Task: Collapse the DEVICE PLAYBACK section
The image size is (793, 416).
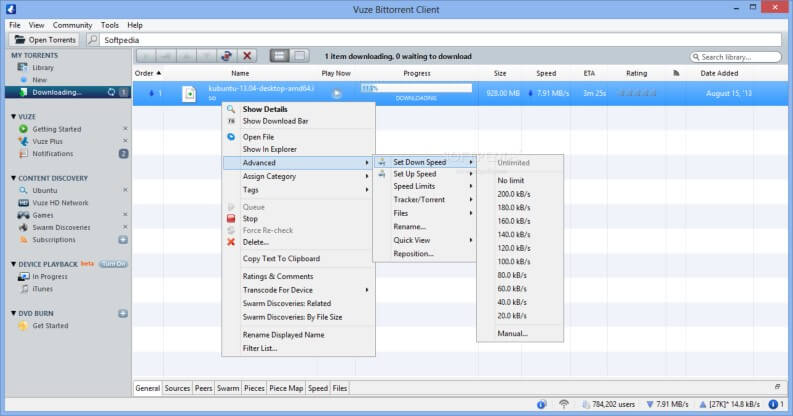Action: click(14, 264)
